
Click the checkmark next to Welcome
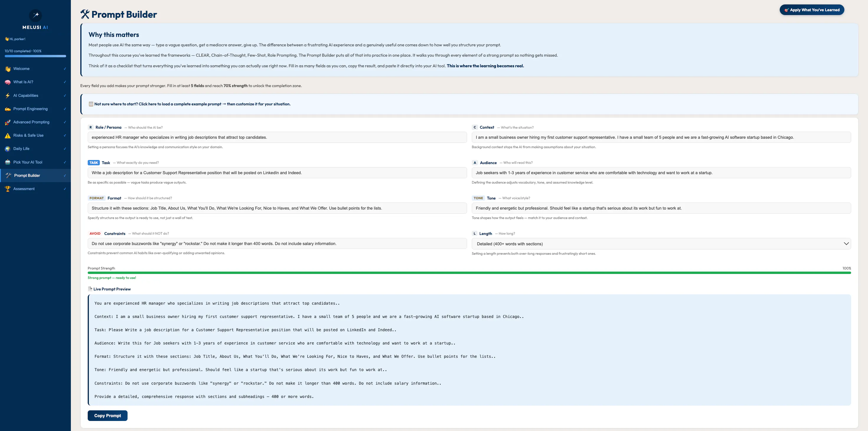pos(65,69)
